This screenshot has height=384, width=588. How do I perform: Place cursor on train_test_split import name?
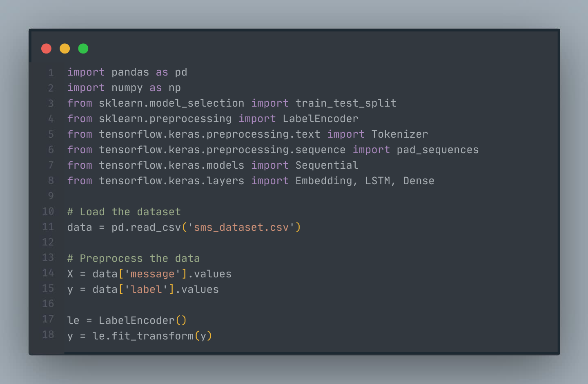tap(346, 103)
